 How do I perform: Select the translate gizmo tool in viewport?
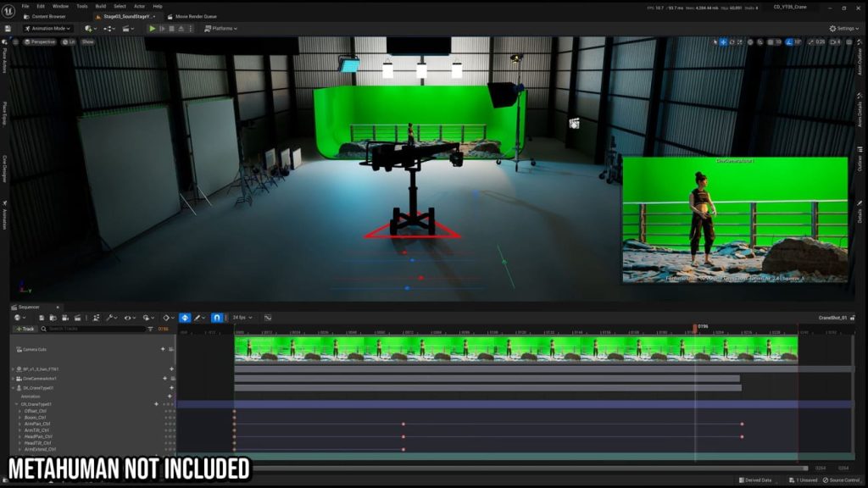[723, 42]
